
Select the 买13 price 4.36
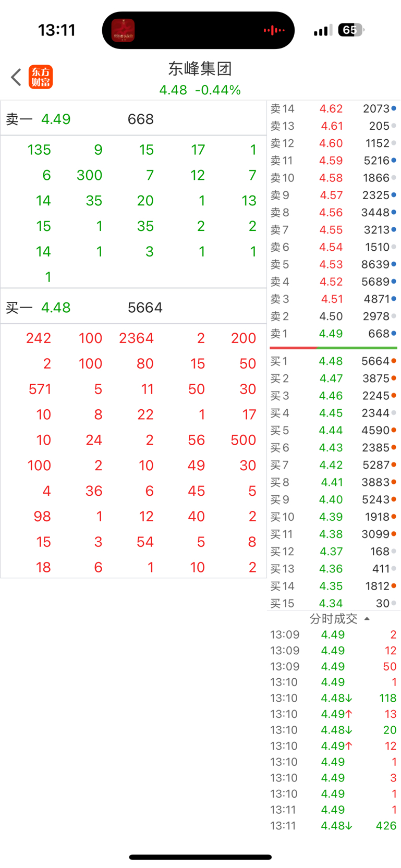pos(331,569)
